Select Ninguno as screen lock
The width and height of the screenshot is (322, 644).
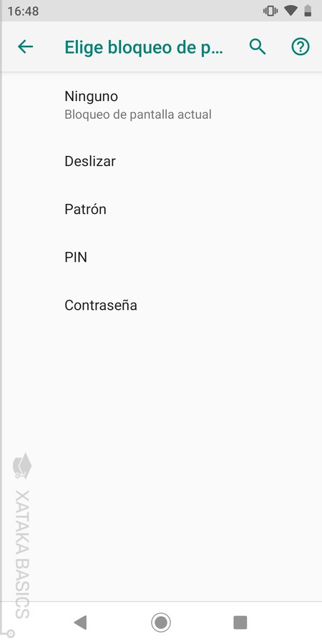(x=161, y=105)
